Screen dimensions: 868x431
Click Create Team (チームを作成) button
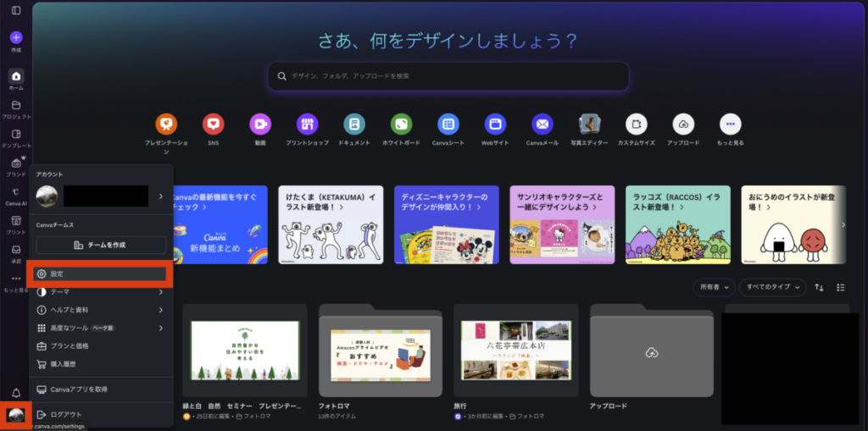(x=102, y=245)
